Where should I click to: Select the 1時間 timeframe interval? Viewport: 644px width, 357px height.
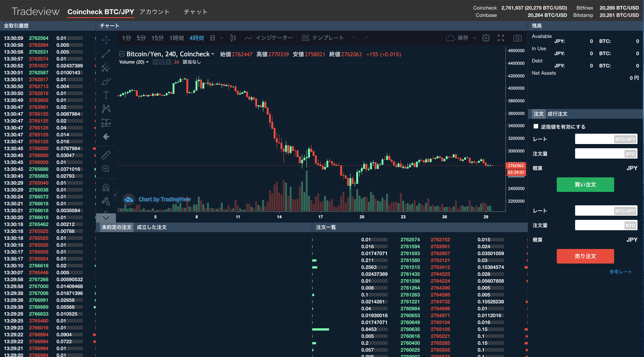point(177,38)
